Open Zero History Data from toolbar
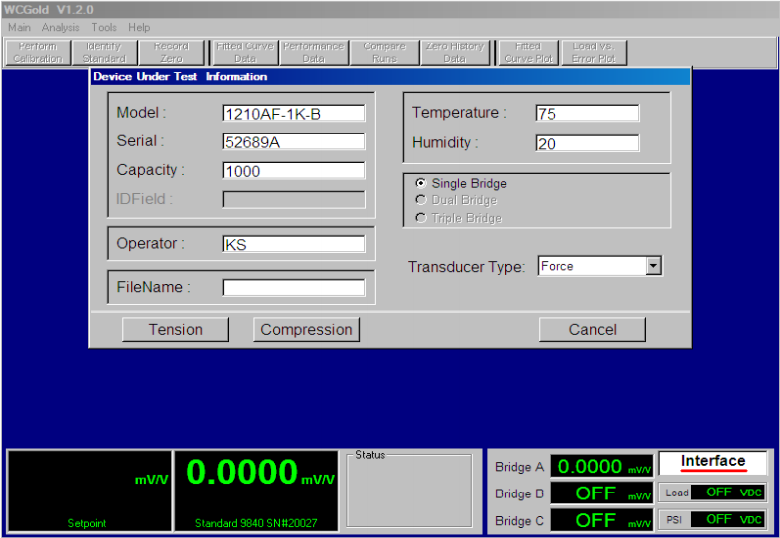This screenshot has height=538, width=780. [454, 53]
